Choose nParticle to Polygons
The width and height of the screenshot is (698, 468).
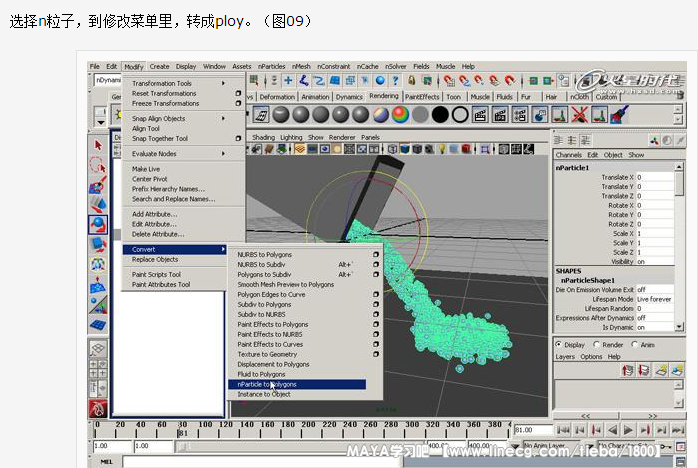click(x=297, y=384)
